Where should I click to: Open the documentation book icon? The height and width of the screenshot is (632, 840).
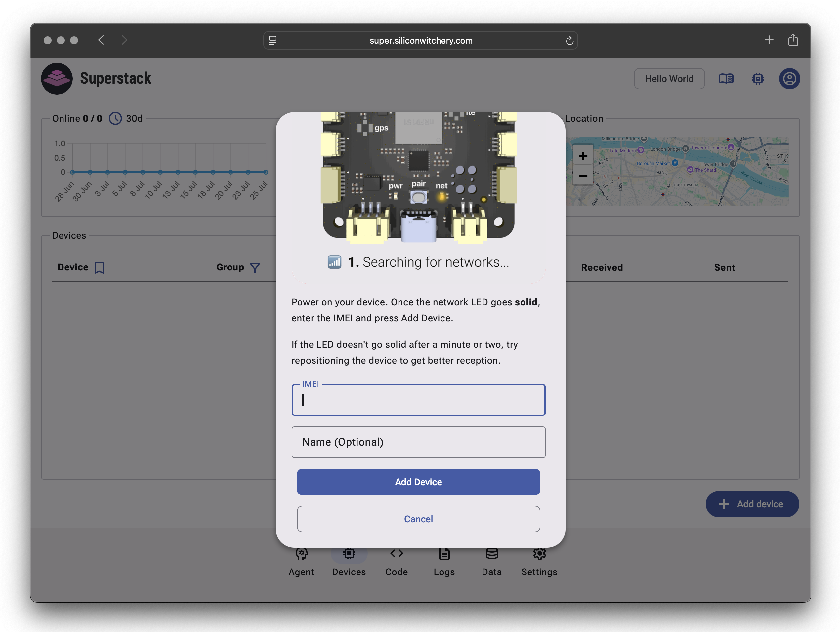click(x=726, y=79)
